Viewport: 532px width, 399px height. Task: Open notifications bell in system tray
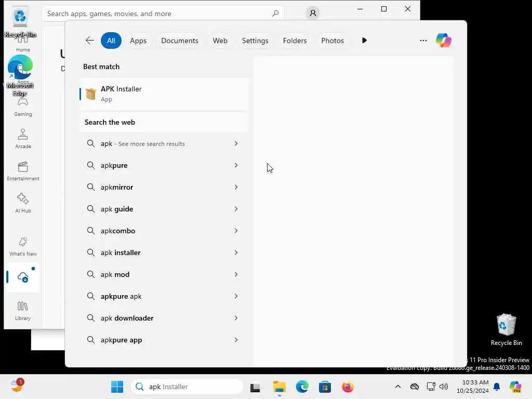pyautogui.click(x=497, y=387)
